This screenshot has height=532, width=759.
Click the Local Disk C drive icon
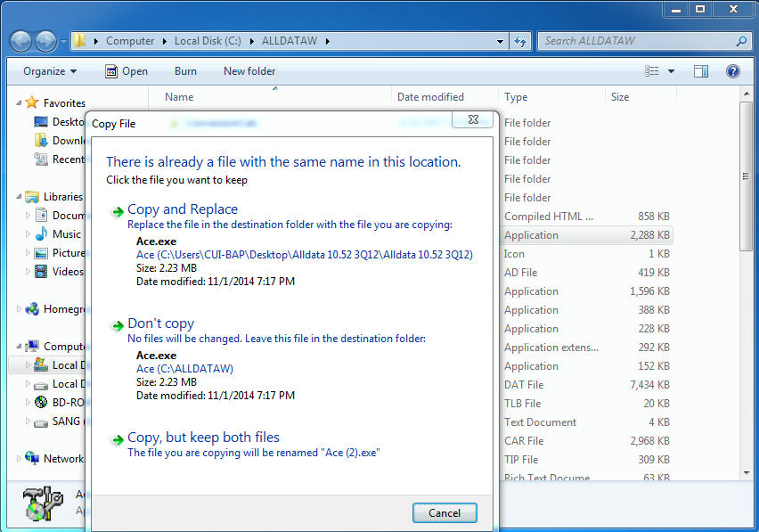(x=41, y=365)
